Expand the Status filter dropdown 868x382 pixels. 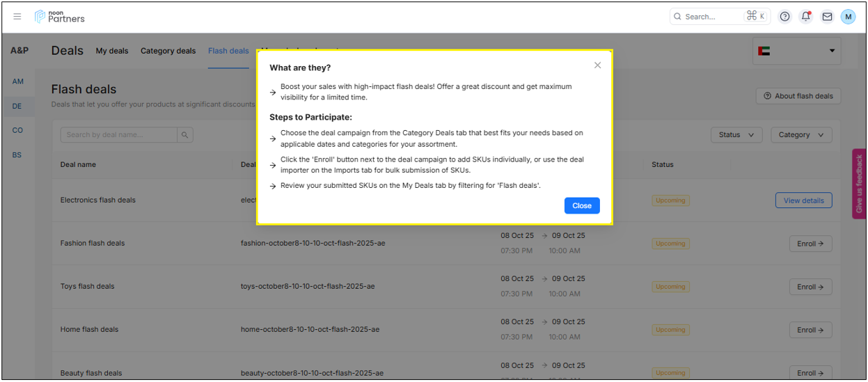736,135
